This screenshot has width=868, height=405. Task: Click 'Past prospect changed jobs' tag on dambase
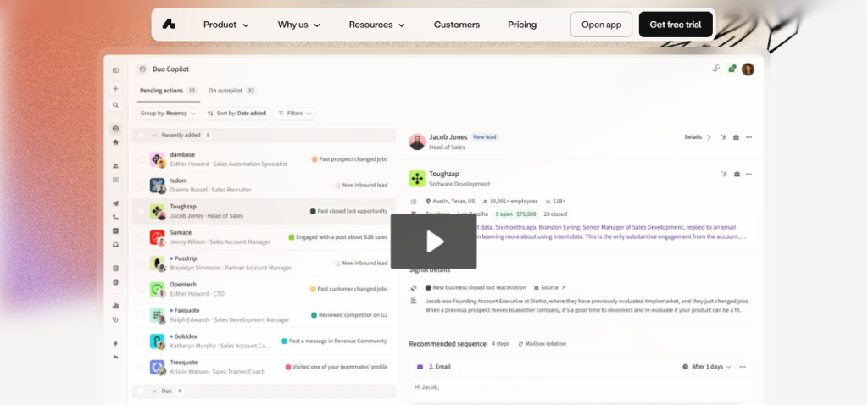click(x=349, y=159)
